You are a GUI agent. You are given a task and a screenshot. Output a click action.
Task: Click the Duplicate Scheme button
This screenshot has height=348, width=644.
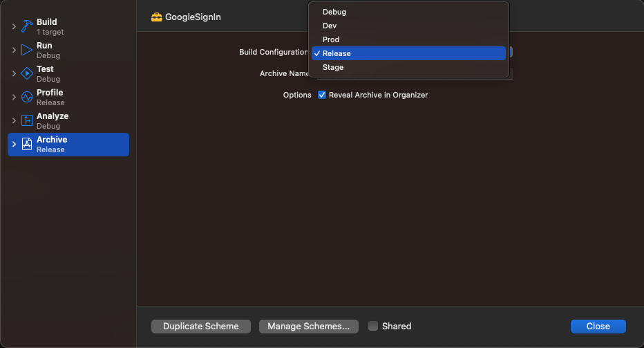(x=201, y=326)
